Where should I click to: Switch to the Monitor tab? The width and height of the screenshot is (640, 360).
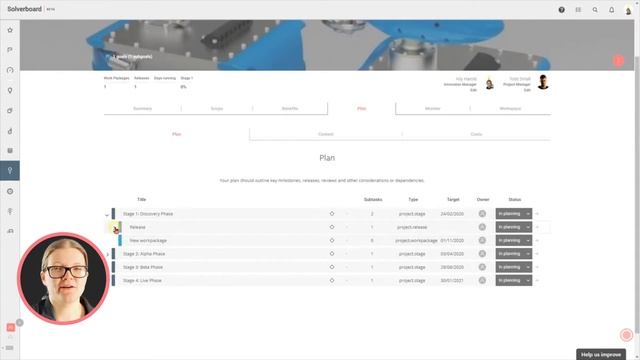(x=433, y=109)
